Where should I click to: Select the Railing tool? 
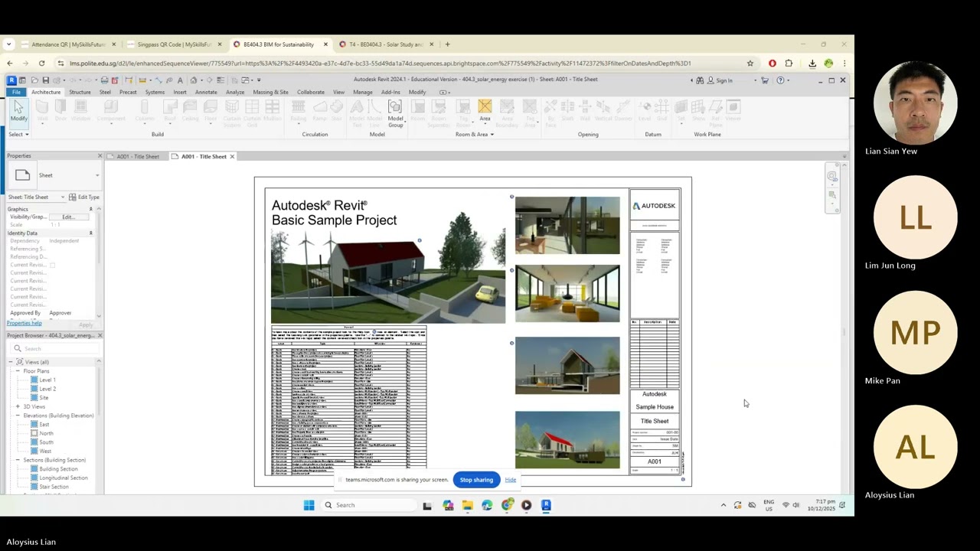(299, 112)
